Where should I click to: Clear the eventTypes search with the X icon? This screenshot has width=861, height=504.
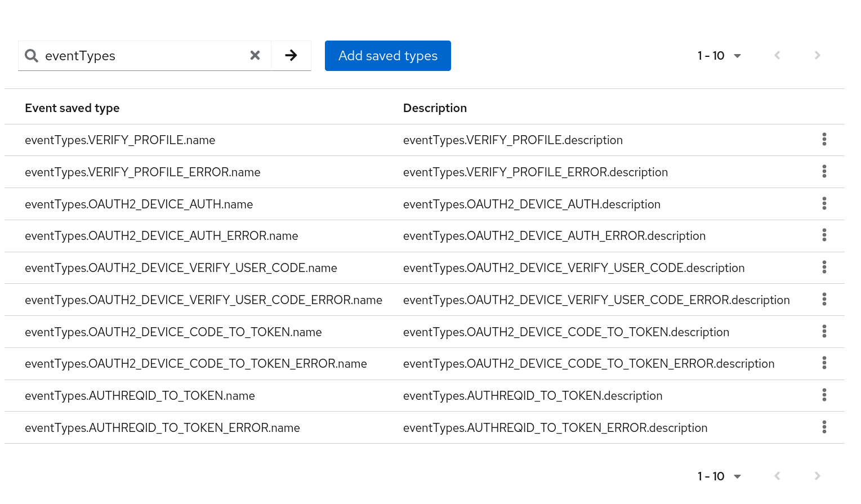tap(255, 55)
